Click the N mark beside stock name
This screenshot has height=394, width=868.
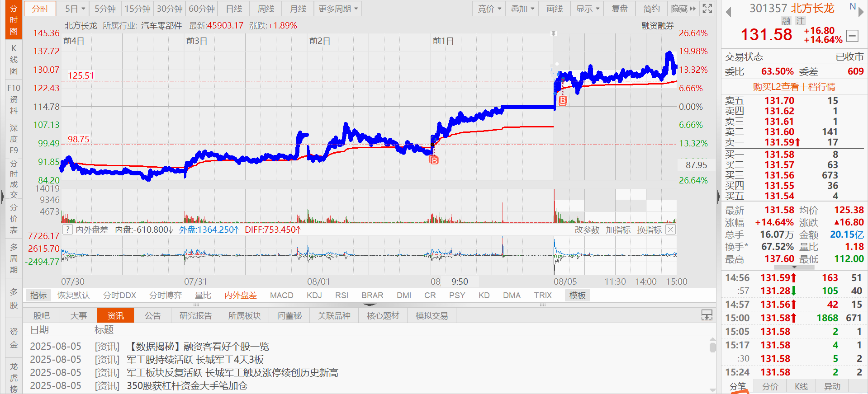pyautogui.click(x=853, y=6)
